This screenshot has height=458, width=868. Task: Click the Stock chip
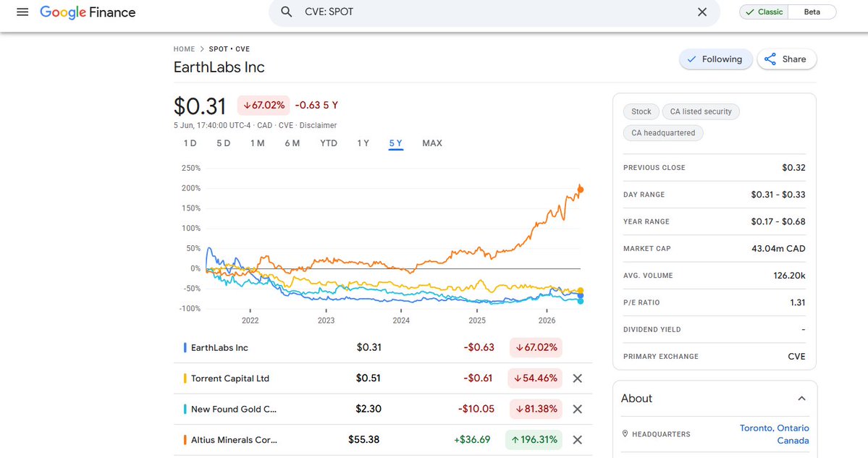pyautogui.click(x=641, y=111)
